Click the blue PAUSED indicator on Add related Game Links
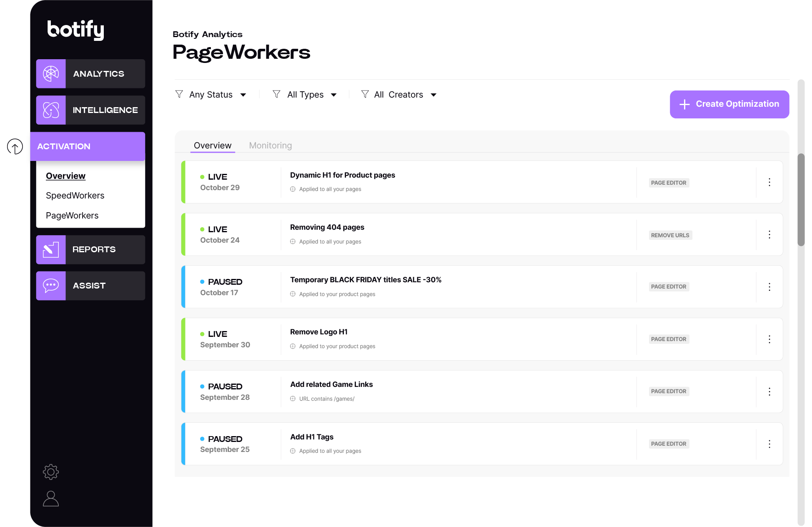The width and height of the screenshot is (812, 527). pos(203,386)
